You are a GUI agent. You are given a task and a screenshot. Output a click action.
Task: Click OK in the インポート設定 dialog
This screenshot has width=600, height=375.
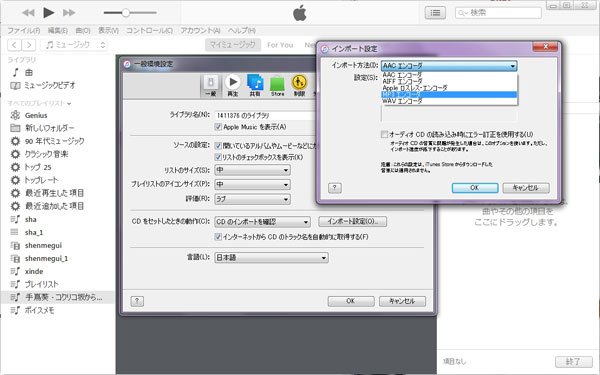tap(475, 188)
